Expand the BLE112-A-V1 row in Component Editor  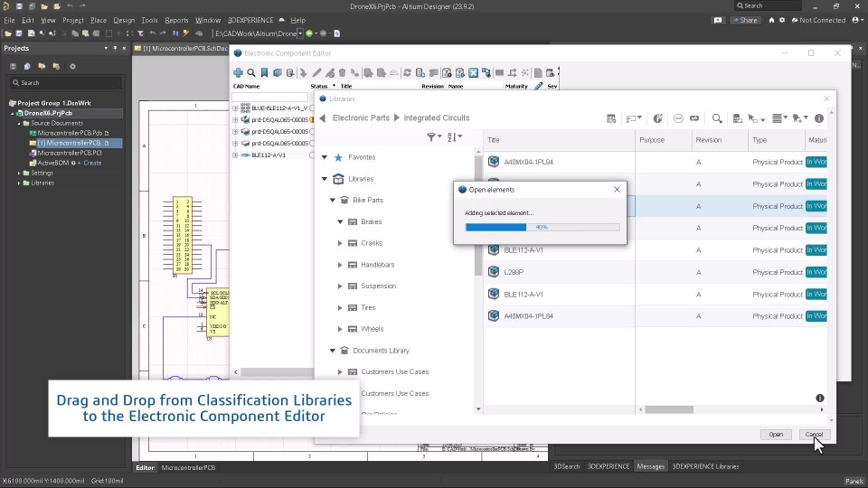tap(235, 155)
